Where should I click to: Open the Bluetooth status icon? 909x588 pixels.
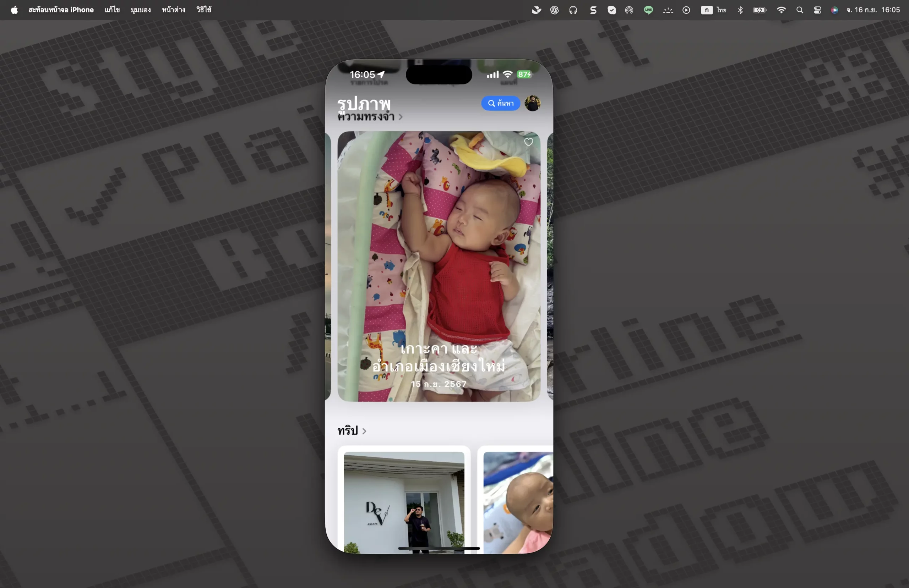coord(740,10)
